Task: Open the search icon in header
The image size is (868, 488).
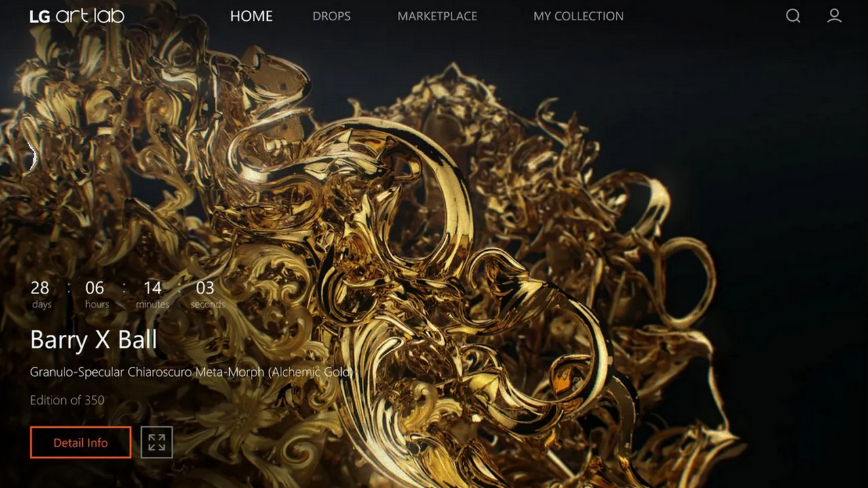Action: pos(793,16)
